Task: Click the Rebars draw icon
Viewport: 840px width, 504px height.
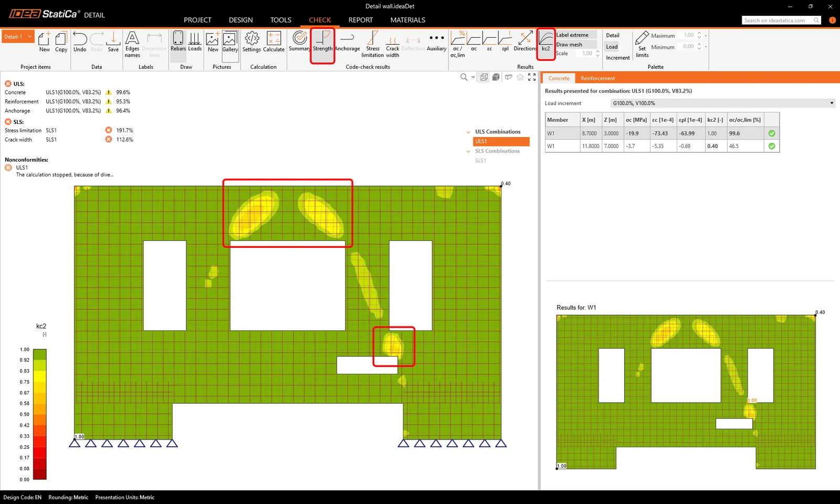Action: (x=178, y=41)
